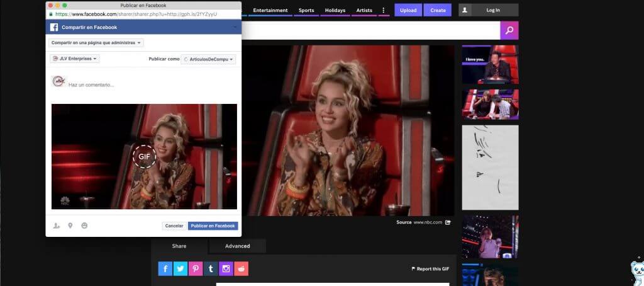Pin GIF using the Pinterest icon
This screenshot has width=644, height=286.
point(196,268)
